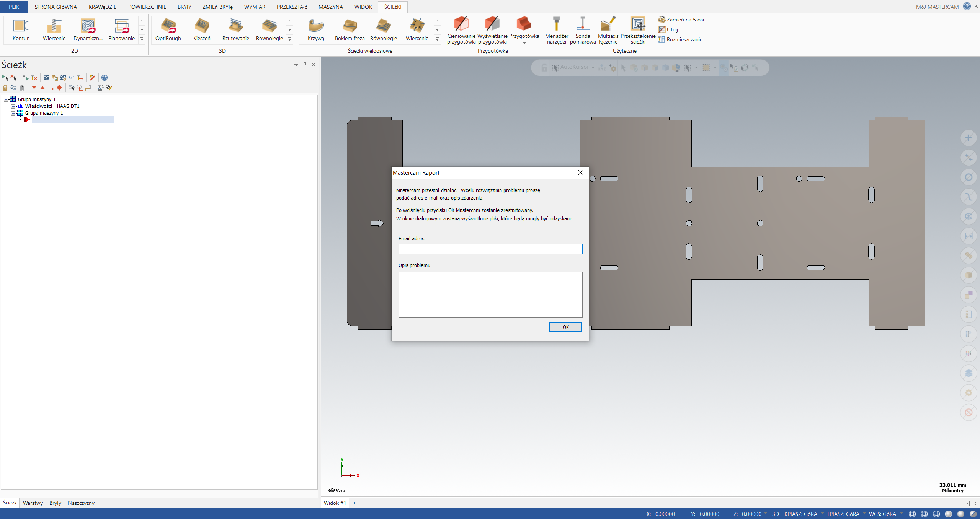The width and height of the screenshot is (980, 519).
Task: Click TPłASZ: GóRA status bar entry
Action: (x=843, y=514)
